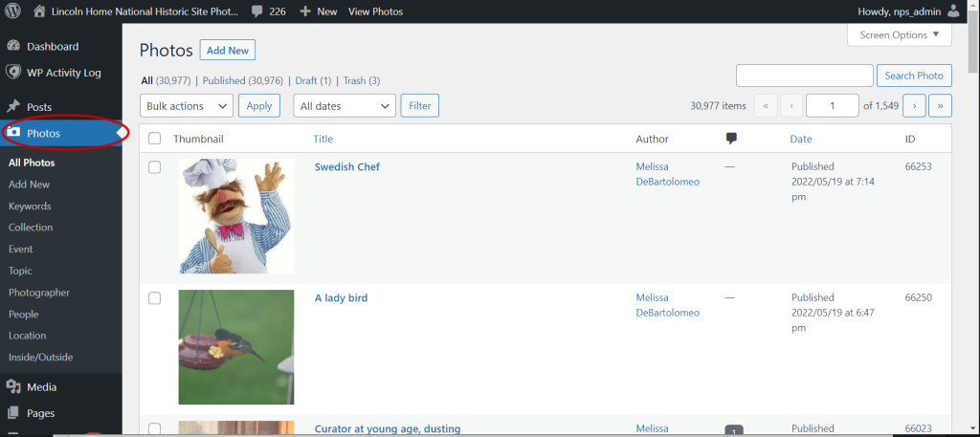Click the Swedish Chef thumbnail image
Image resolution: width=980 pixels, height=437 pixels.
tap(236, 216)
